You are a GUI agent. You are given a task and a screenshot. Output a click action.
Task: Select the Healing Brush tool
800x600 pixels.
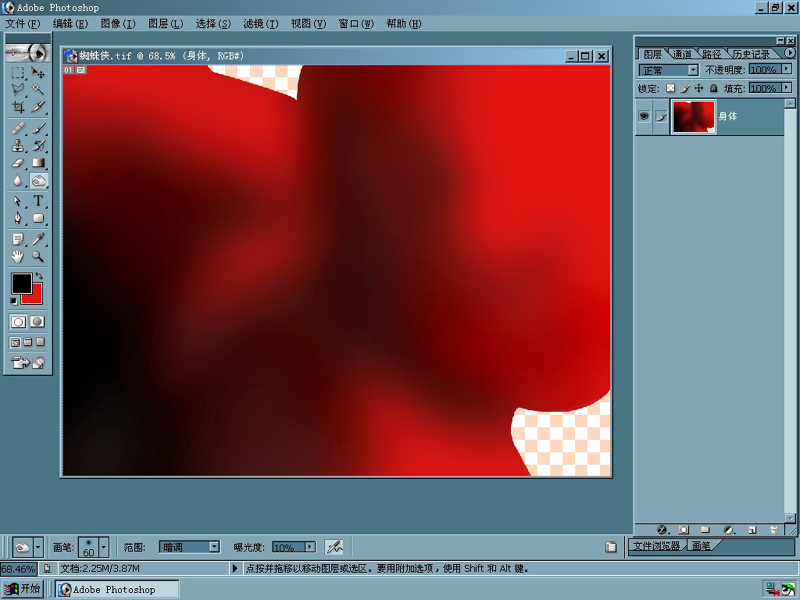[x=18, y=128]
